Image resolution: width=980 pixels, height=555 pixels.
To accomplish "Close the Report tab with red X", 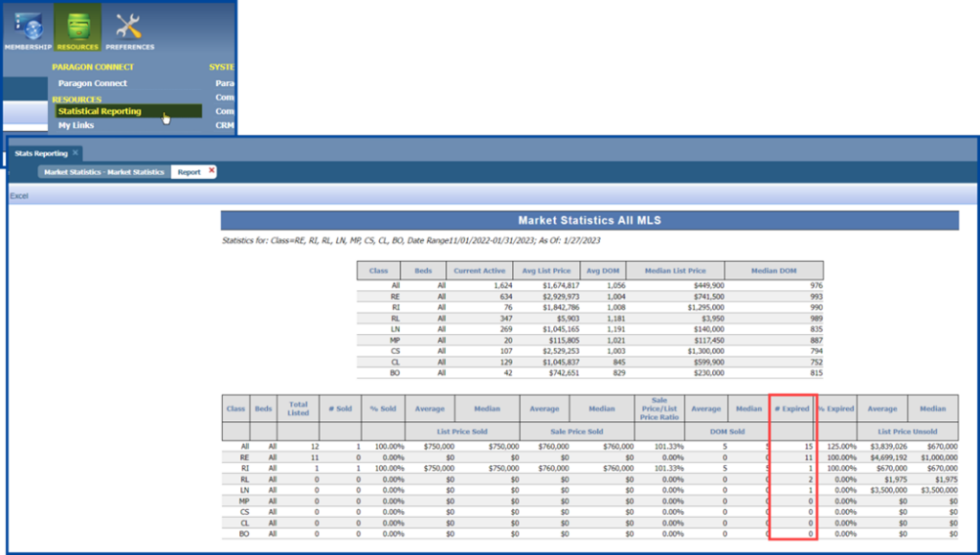I will tap(212, 171).
